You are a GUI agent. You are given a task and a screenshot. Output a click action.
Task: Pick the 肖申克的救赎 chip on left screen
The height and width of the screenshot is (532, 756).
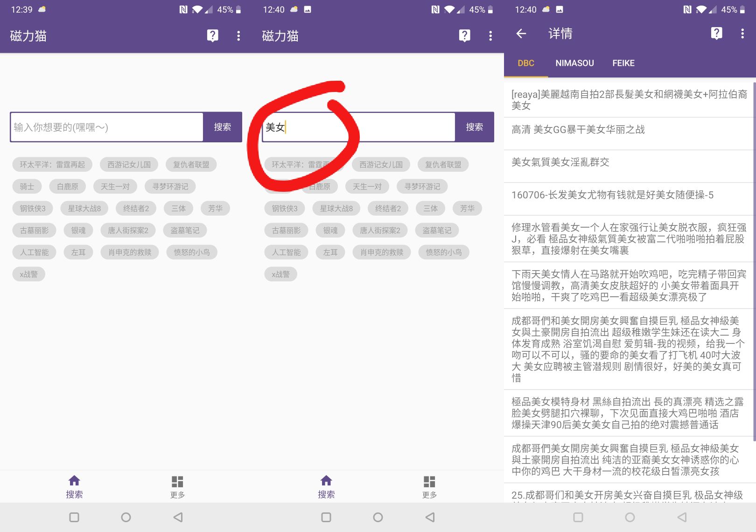point(130,252)
